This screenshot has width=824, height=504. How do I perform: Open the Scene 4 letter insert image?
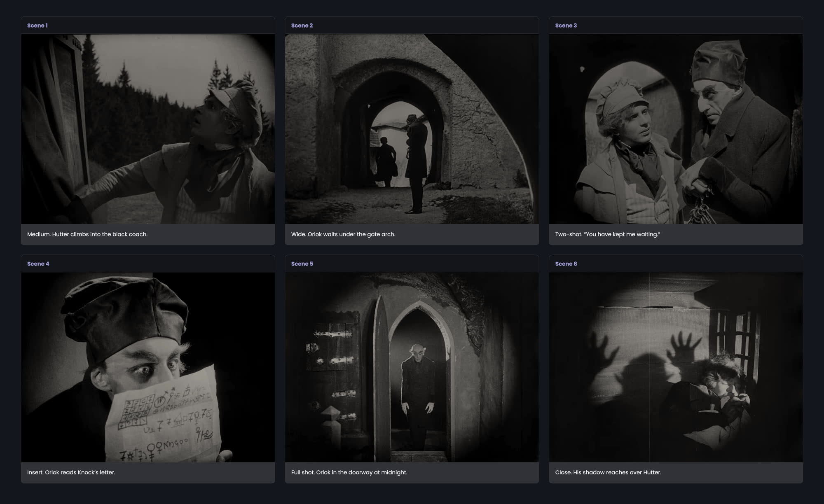[x=148, y=367]
